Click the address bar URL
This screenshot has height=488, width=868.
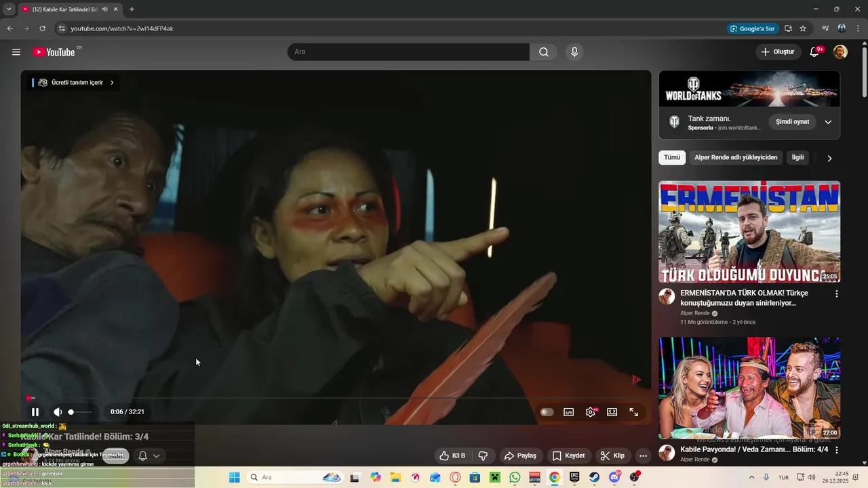(x=122, y=28)
